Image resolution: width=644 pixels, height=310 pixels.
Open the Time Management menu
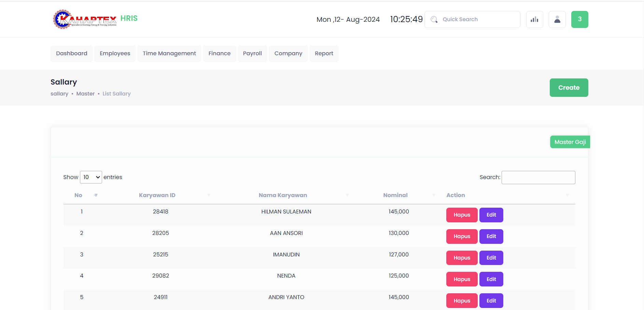click(169, 54)
